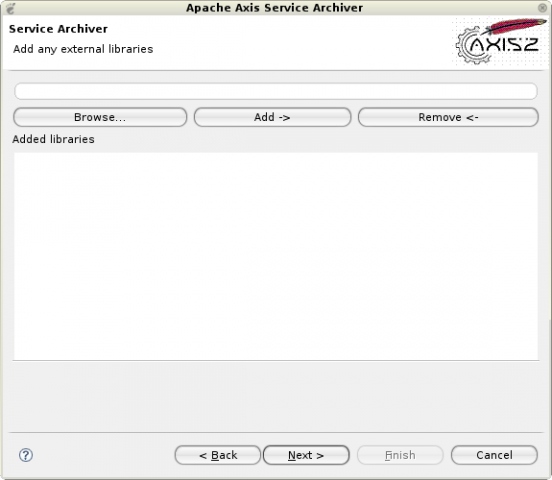Proceed with the Next > button
This screenshot has width=552, height=480.
[306, 455]
